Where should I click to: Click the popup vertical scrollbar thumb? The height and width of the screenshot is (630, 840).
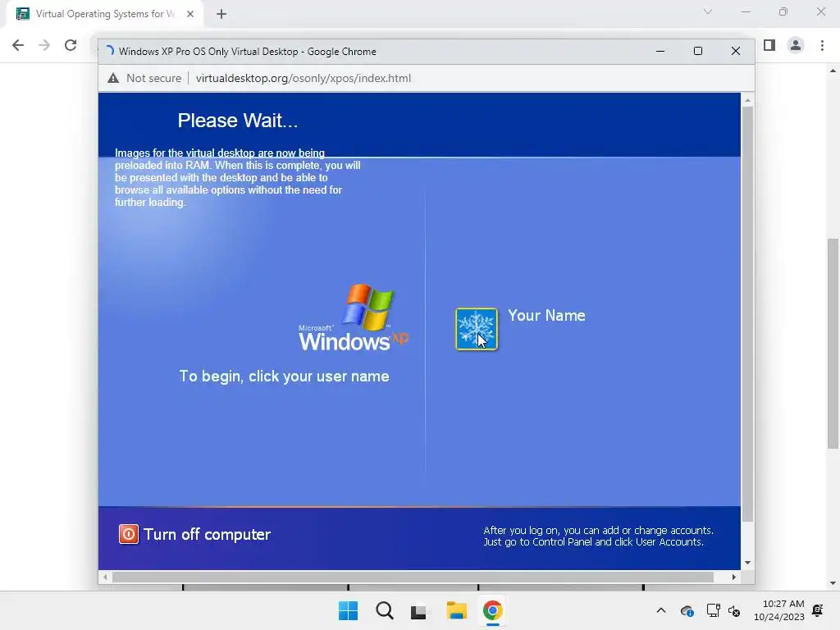click(x=748, y=314)
